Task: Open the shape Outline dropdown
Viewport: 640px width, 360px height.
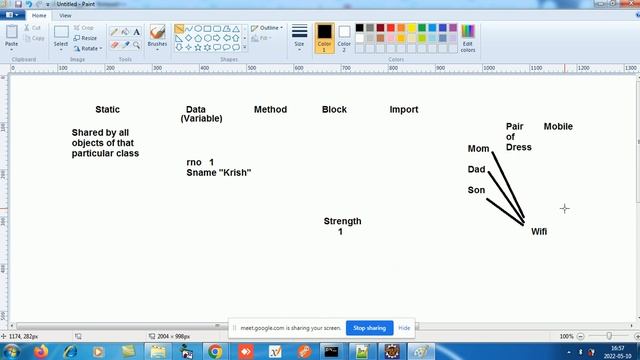Action: 267,28
